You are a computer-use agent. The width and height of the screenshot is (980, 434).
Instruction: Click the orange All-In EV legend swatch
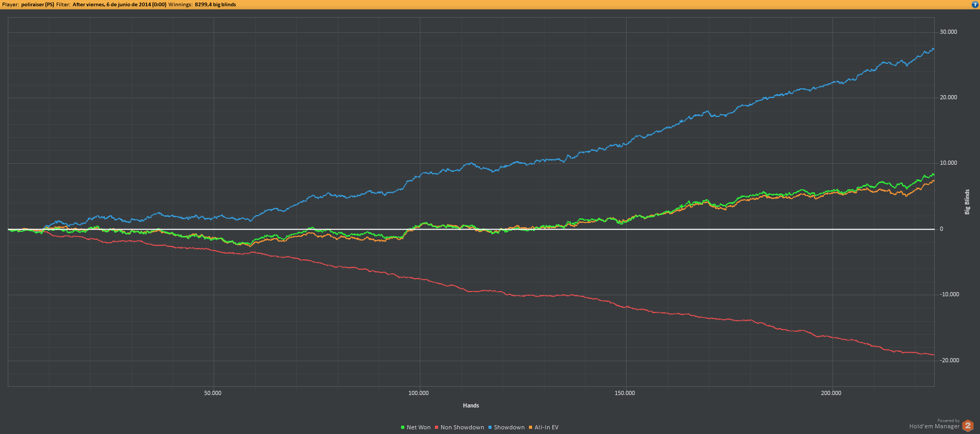pos(531,427)
